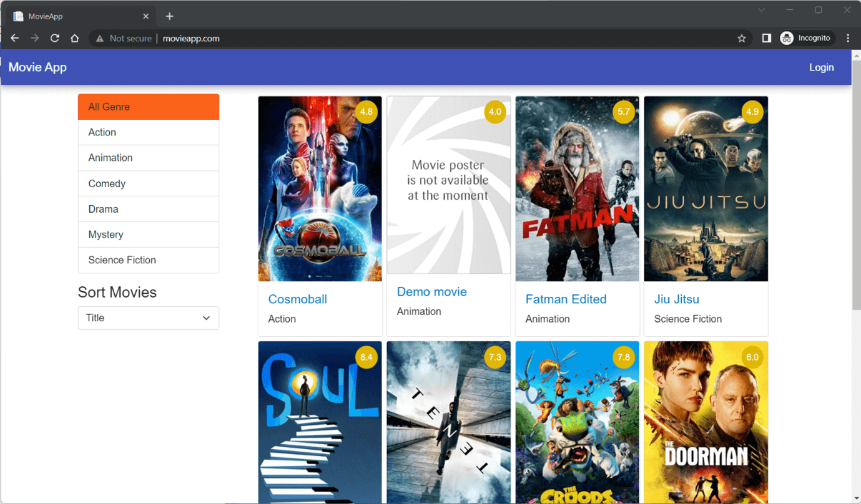Click the Fatman movie poster

click(577, 188)
